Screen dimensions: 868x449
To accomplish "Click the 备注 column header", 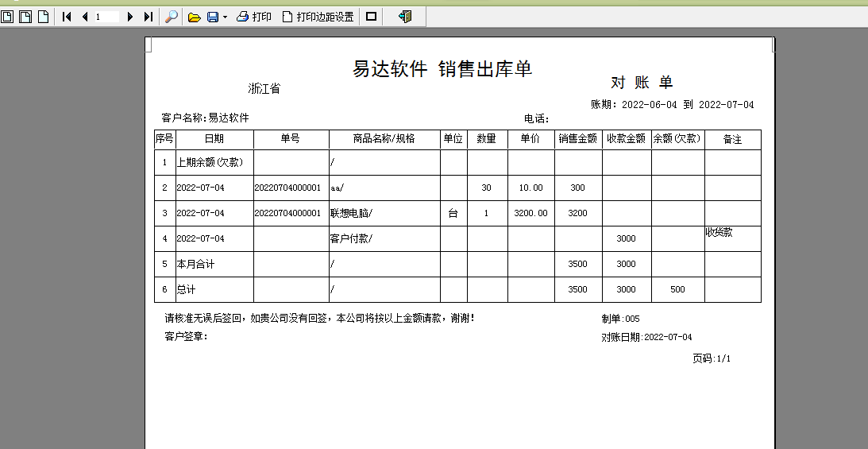I will (732, 139).
